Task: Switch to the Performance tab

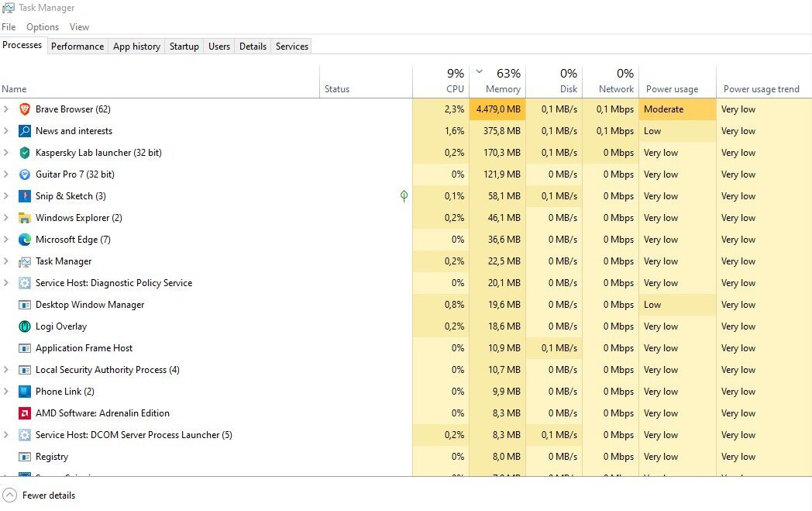Action: pyautogui.click(x=77, y=47)
